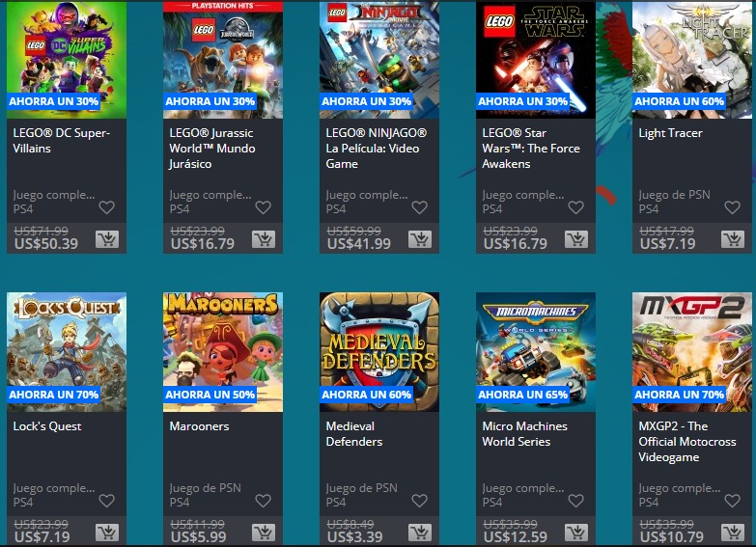756x547 pixels.
Task: Add Light Tracer to cart
Action: [x=733, y=239]
